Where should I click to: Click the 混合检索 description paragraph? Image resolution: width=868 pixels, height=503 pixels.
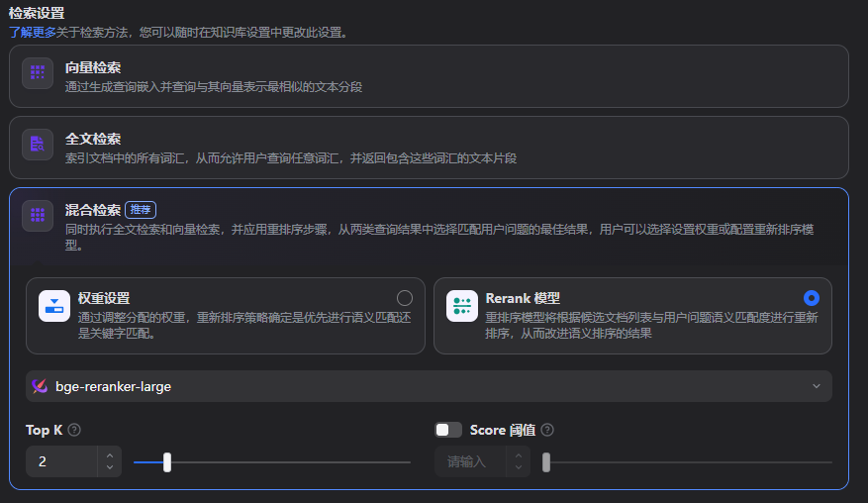(439, 237)
